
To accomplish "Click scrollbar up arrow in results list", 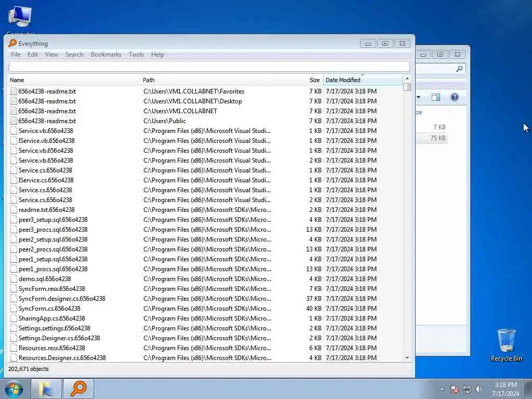I will tap(407, 79).
